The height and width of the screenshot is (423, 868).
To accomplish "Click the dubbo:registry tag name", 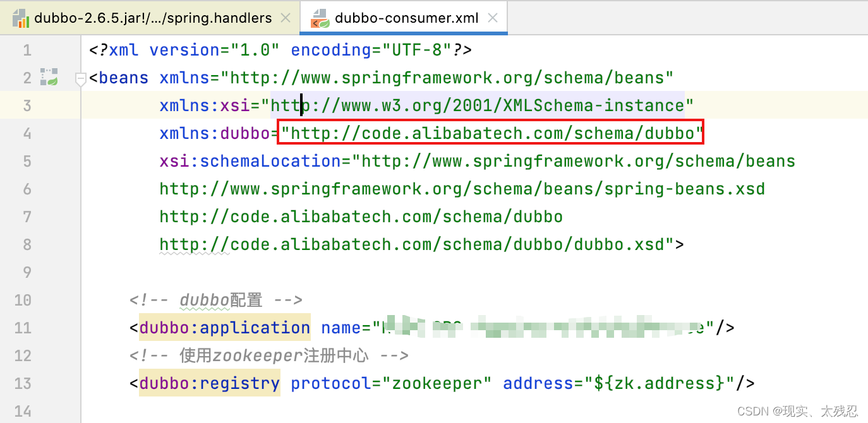I will (x=209, y=383).
